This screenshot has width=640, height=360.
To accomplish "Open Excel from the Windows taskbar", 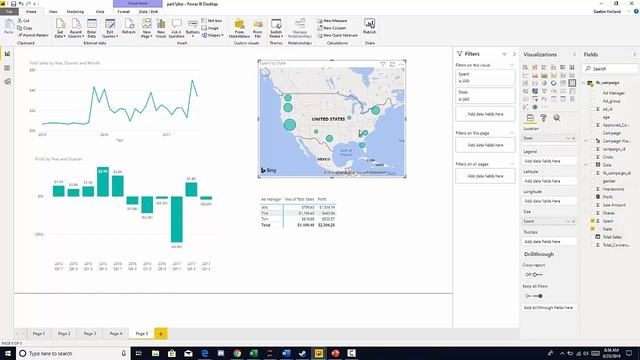I will click(x=253, y=353).
